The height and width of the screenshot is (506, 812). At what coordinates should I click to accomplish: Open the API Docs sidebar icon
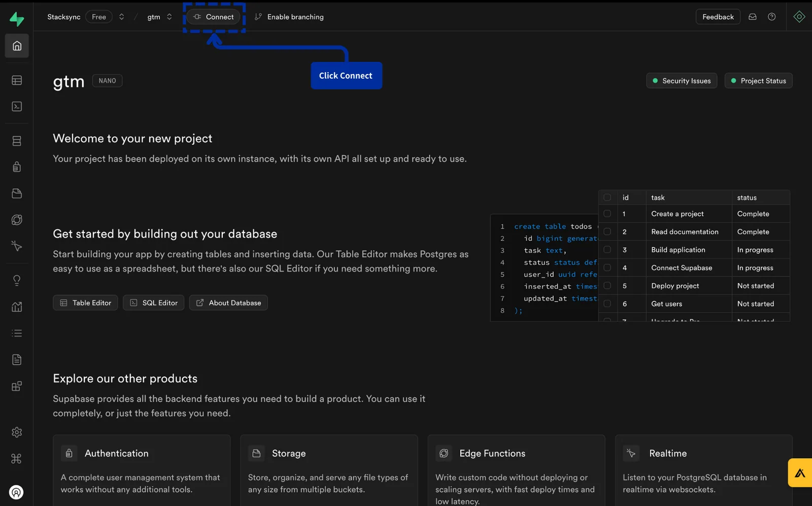click(17, 360)
